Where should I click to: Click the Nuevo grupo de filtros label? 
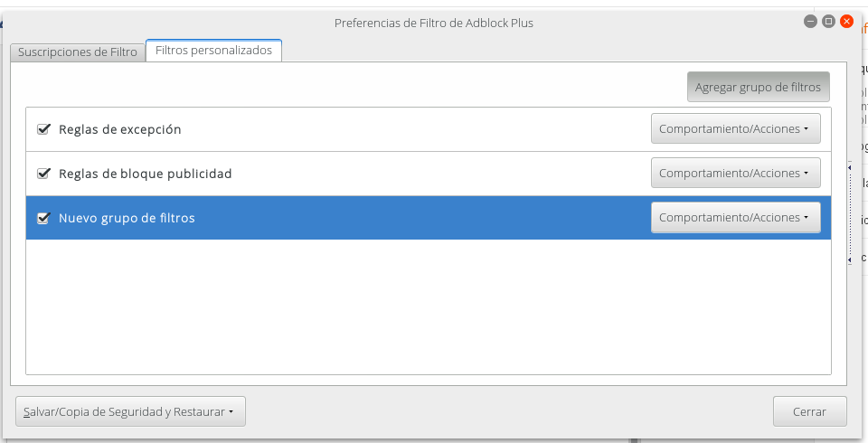(127, 218)
